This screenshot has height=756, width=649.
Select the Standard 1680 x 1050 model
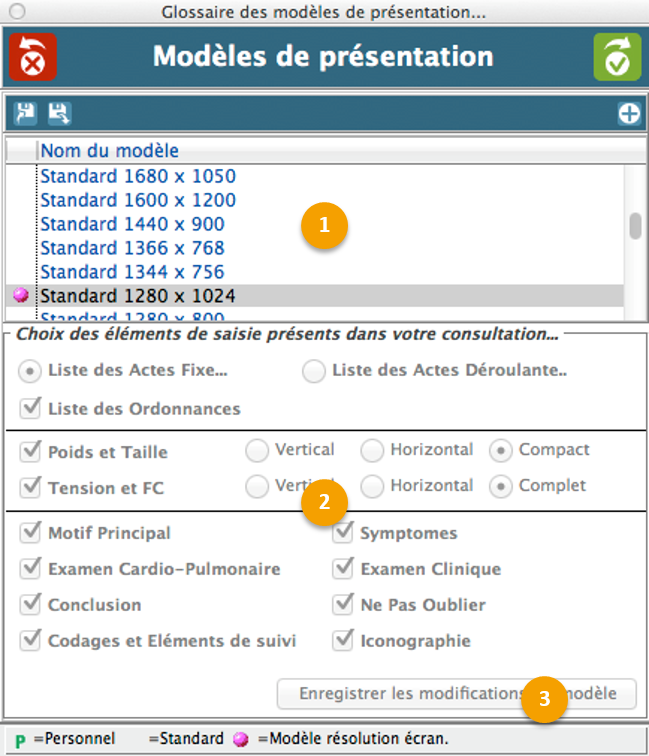pos(138,176)
